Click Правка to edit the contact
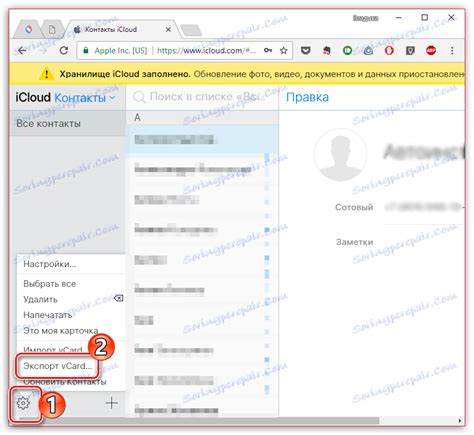The image size is (474, 435). click(x=307, y=97)
